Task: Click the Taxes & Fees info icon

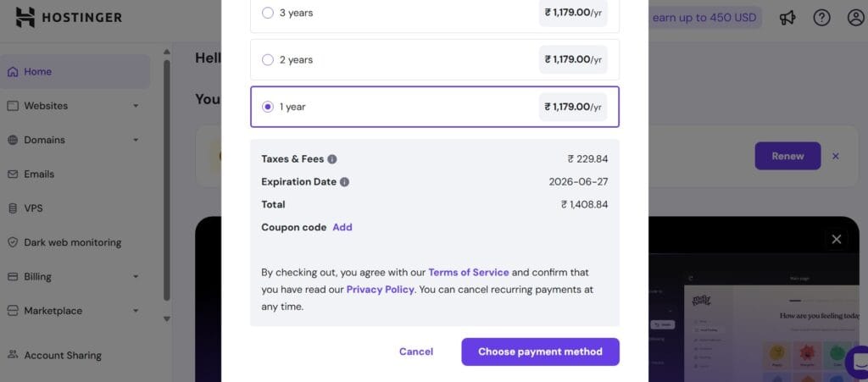Action: (x=332, y=159)
